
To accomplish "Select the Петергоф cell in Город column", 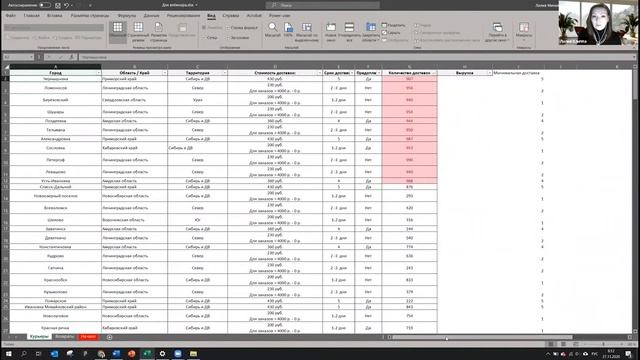I will pyautogui.click(x=56, y=160).
